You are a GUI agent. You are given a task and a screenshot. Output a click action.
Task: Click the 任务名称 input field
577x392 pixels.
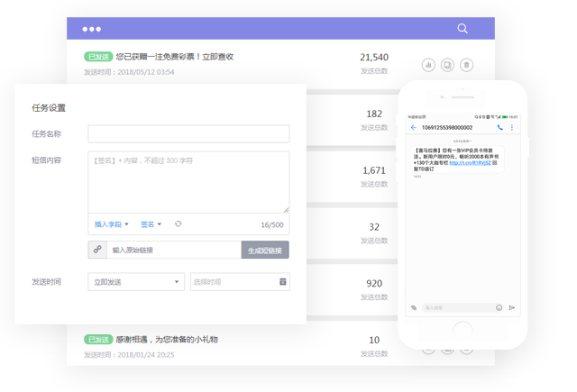click(188, 134)
